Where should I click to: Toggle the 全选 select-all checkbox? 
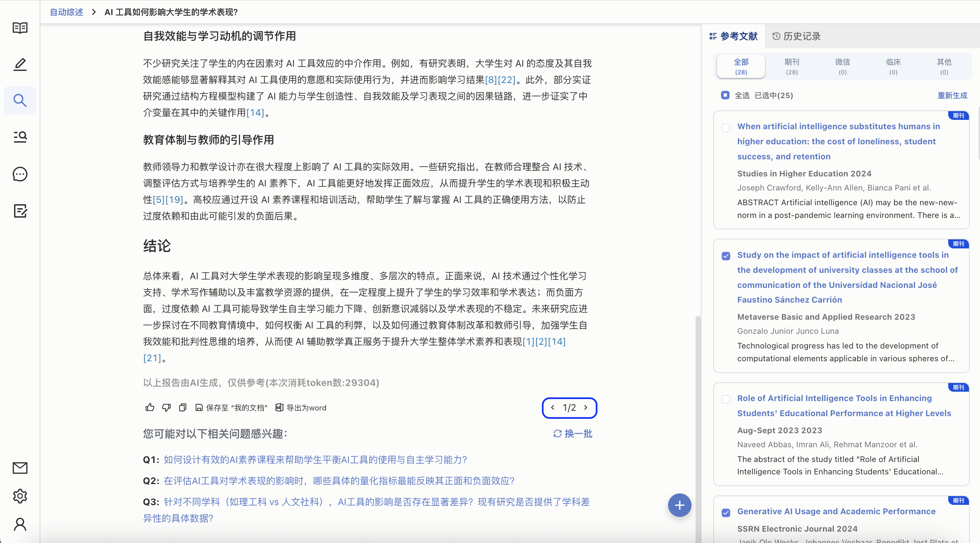(x=725, y=95)
